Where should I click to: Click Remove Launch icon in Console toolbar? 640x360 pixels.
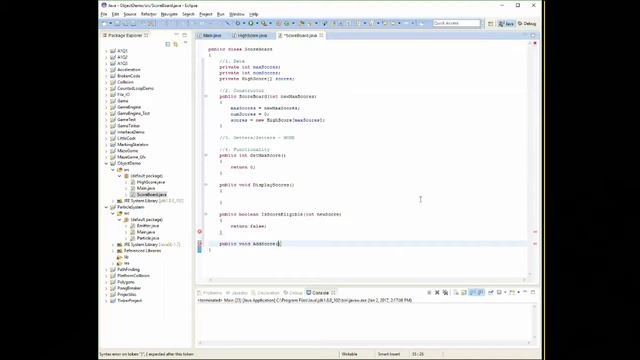point(437,293)
